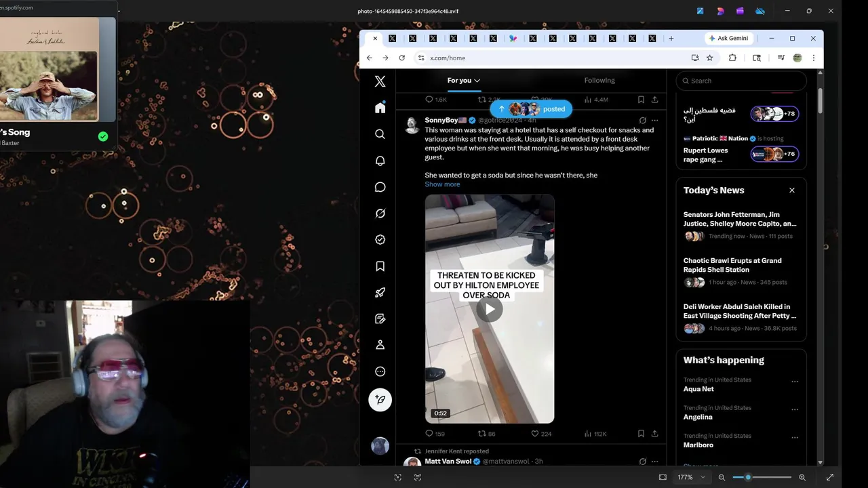This screenshot has width=868, height=488.
Task: Reply to SonnyBoy post with 159 replies
Action: pos(435,434)
